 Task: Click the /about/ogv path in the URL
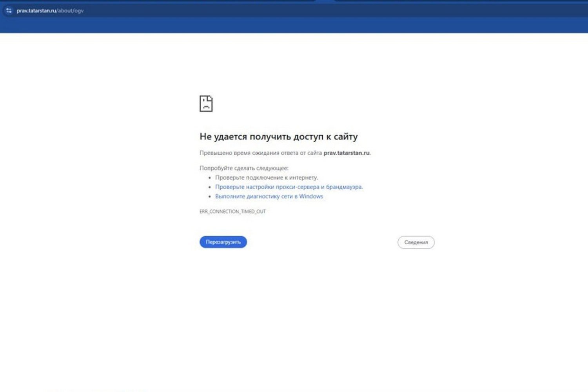click(x=71, y=11)
